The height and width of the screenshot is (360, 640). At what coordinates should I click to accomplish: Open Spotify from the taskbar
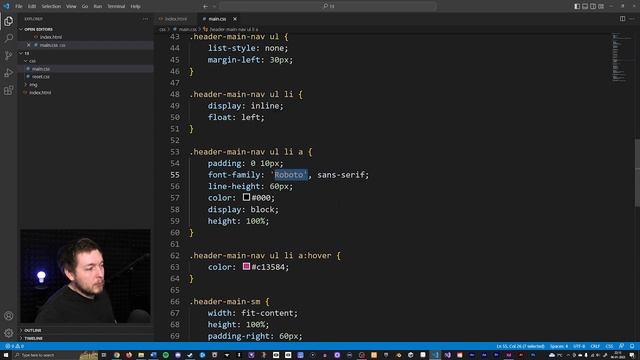[x=166, y=355]
